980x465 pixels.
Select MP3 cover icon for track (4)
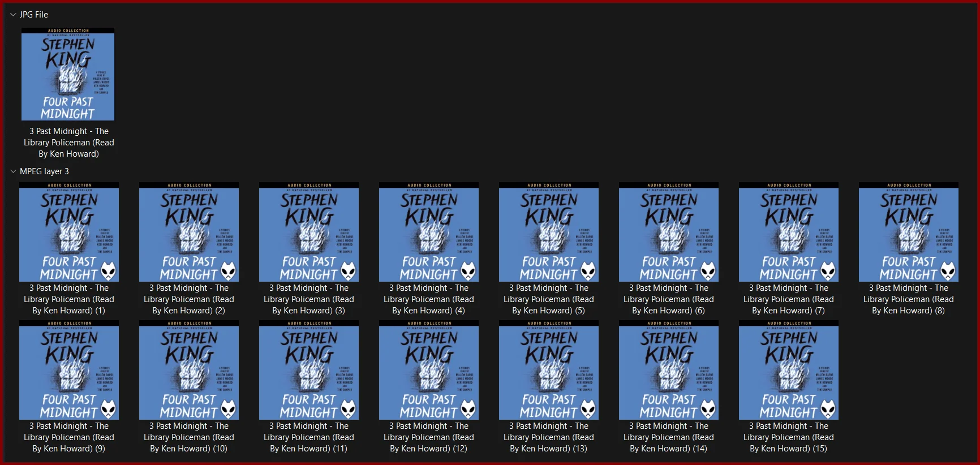tap(429, 232)
